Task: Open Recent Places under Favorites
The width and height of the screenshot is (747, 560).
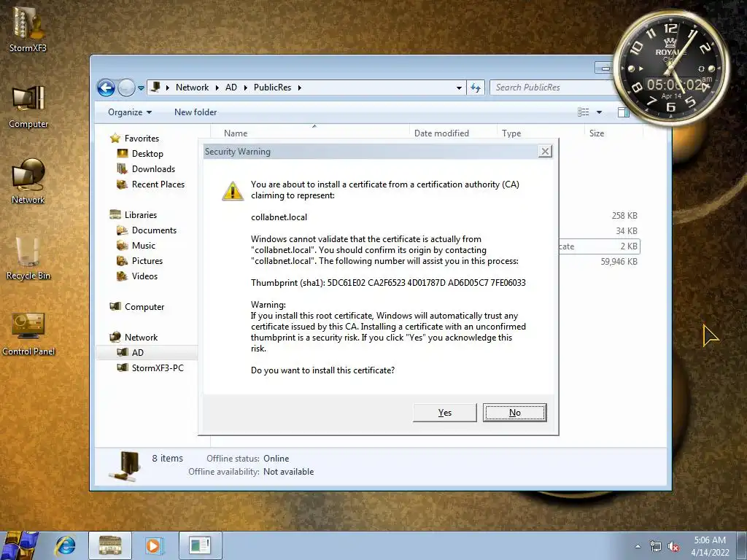Action: [x=158, y=184]
